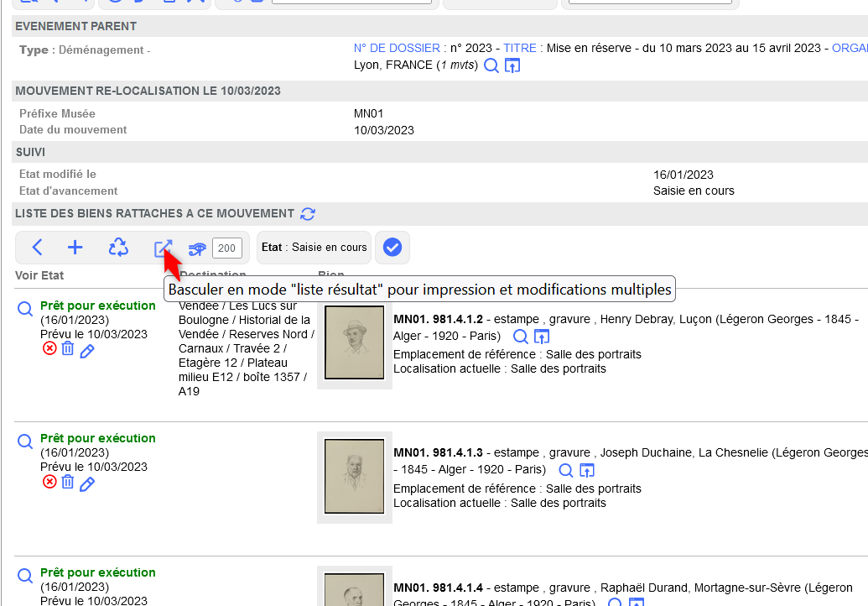The width and height of the screenshot is (868, 606).
Task: Open thumbnail of Raphaël Durand print
Action: (354, 589)
